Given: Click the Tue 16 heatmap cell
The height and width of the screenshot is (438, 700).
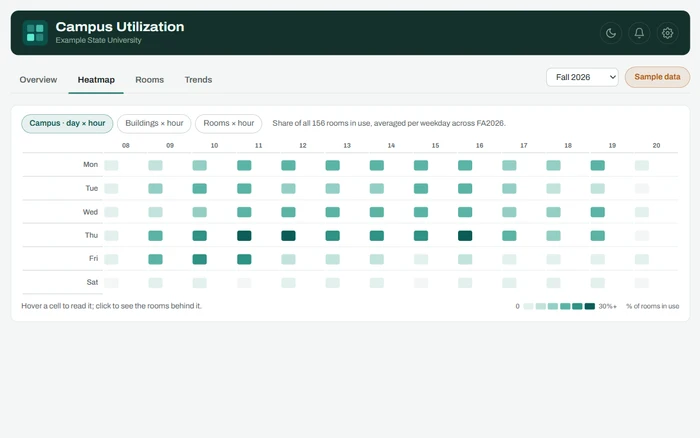Looking at the screenshot, I should click(x=465, y=188).
